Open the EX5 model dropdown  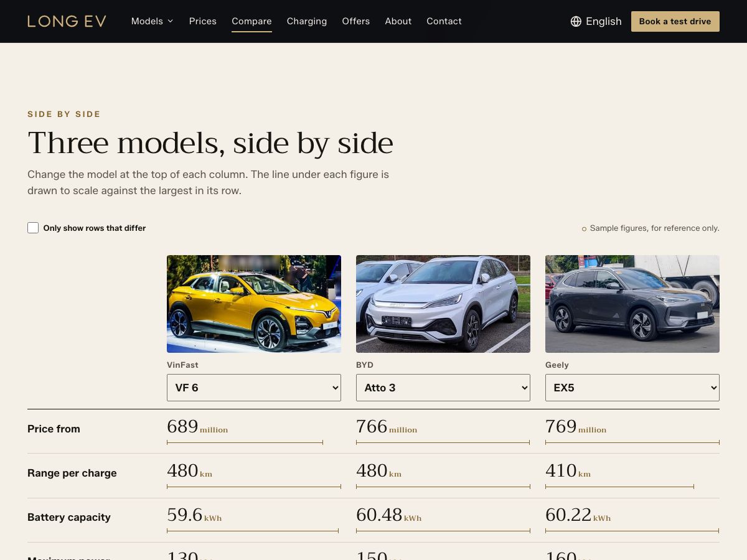[632, 388]
